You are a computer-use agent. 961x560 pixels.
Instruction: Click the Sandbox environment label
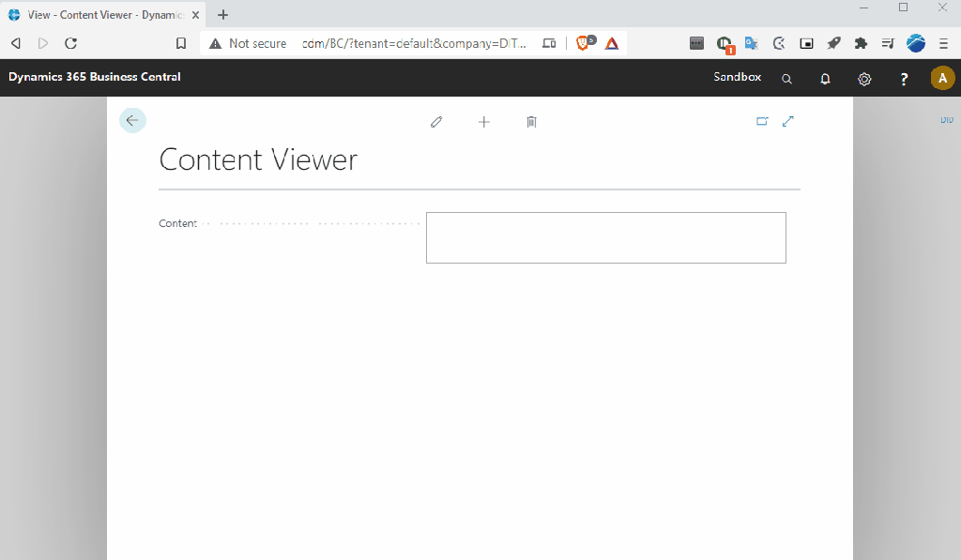(737, 77)
